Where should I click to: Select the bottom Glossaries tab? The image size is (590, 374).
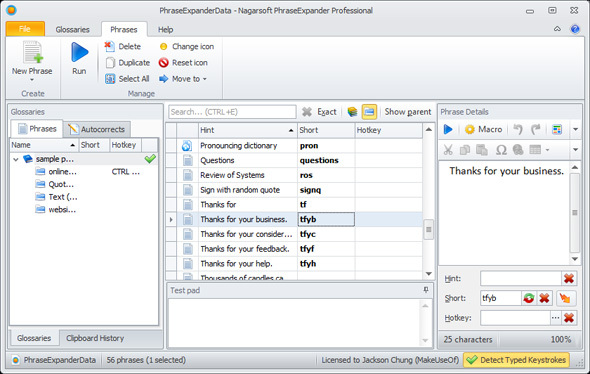[x=34, y=338]
